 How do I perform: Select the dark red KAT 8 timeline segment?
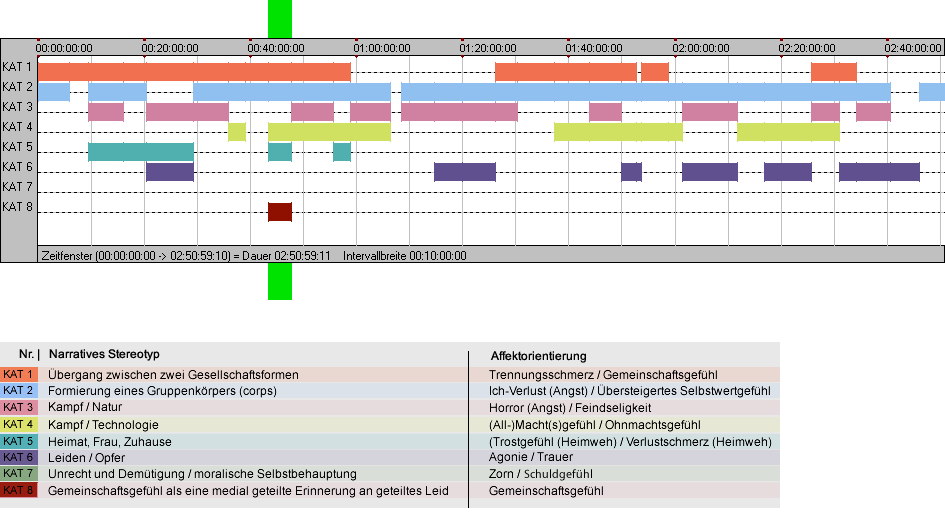[x=280, y=212]
